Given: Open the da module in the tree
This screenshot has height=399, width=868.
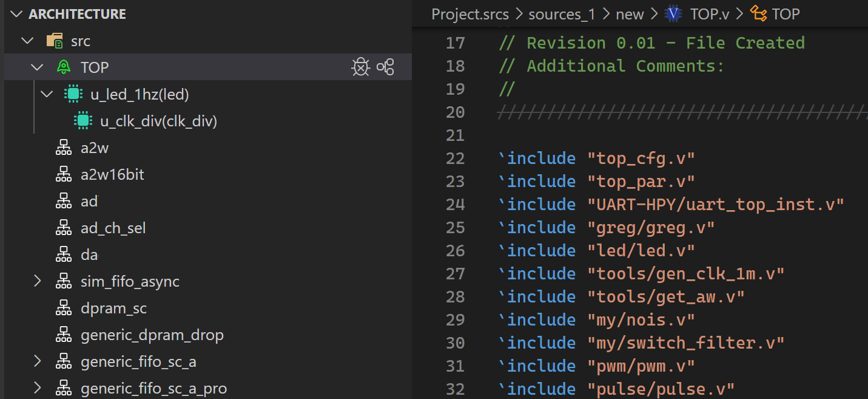Looking at the screenshot, I should 89,254.
